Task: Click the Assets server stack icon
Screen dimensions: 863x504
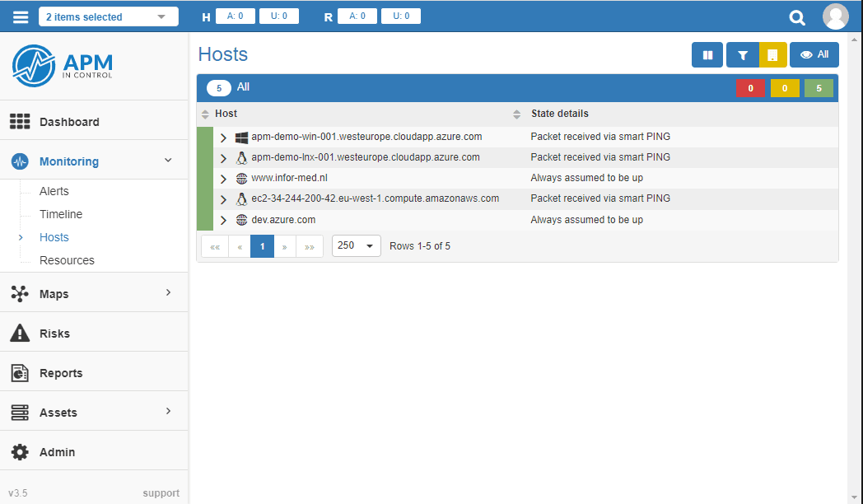Action: point(20,413)
